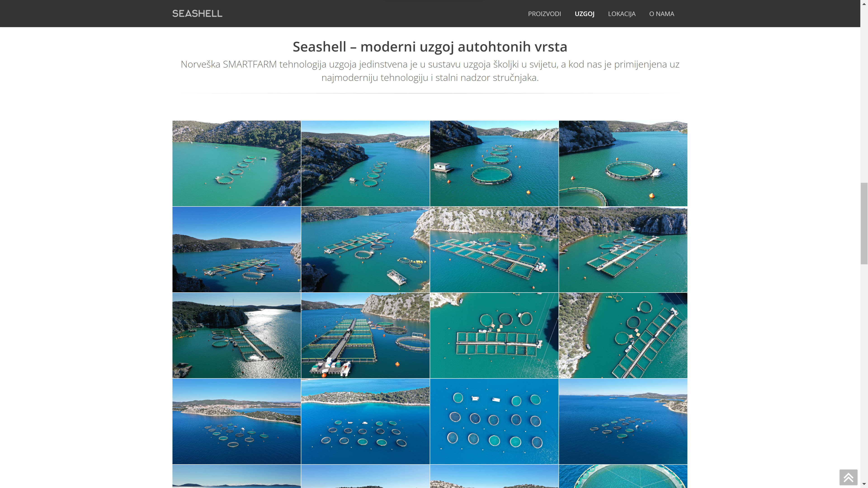Image resolution: width=868 pixels, height=488 pixels.
Task: Open second-row thumbnail with square raft in foreground
Action: pos(365,249)
